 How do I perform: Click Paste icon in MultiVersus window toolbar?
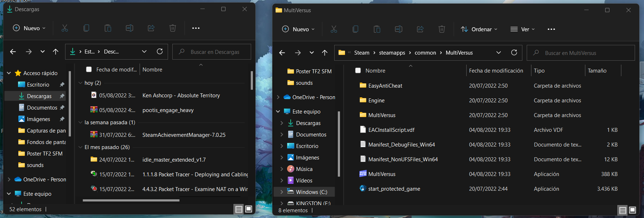(x=377, y=29)
